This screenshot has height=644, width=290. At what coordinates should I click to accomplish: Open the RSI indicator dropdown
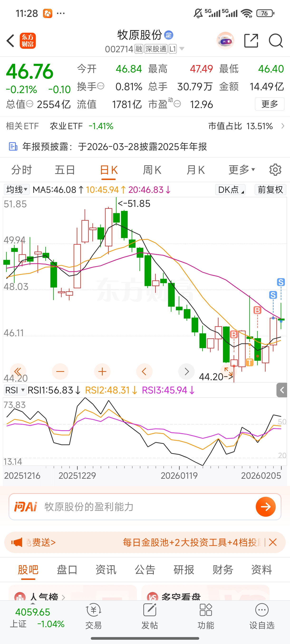(15, 390)
